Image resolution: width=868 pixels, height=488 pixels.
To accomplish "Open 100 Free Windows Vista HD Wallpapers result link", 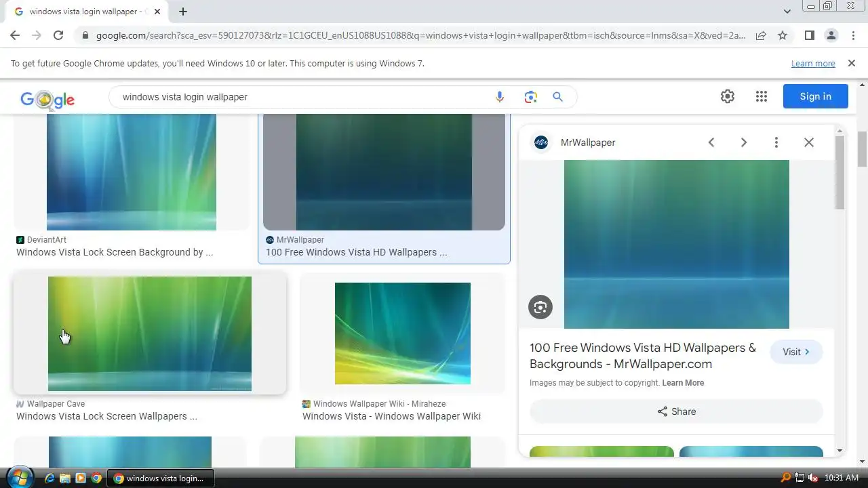I will point(357,252).
